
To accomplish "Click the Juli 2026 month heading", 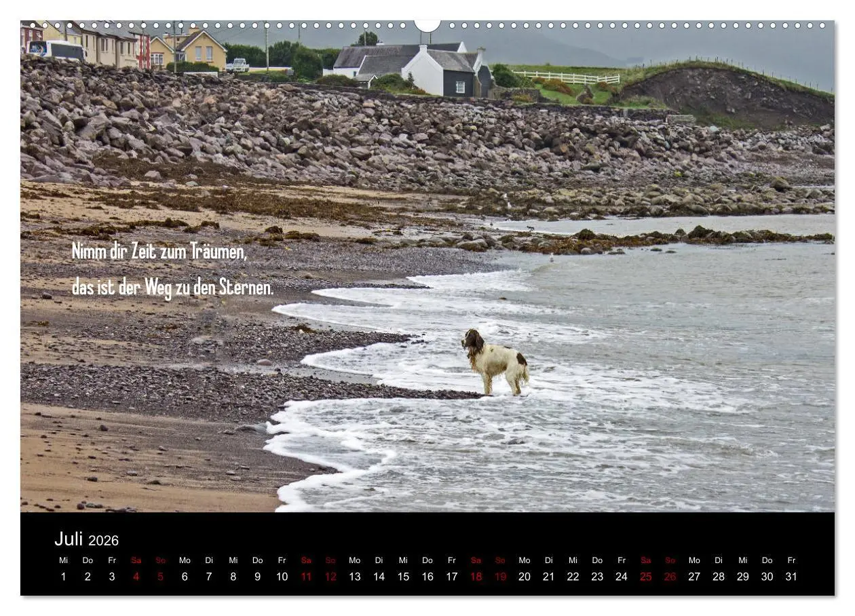I will 86,539.
